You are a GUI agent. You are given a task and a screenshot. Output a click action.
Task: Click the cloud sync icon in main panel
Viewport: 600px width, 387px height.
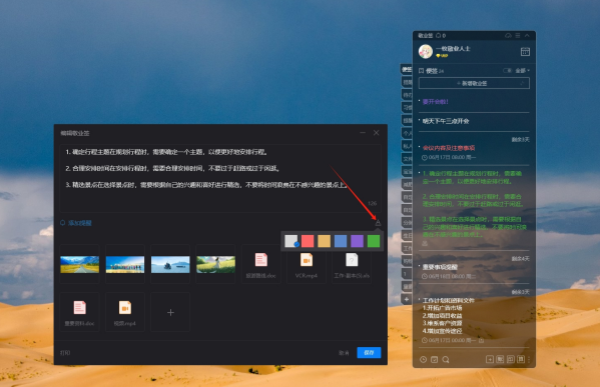508,35
